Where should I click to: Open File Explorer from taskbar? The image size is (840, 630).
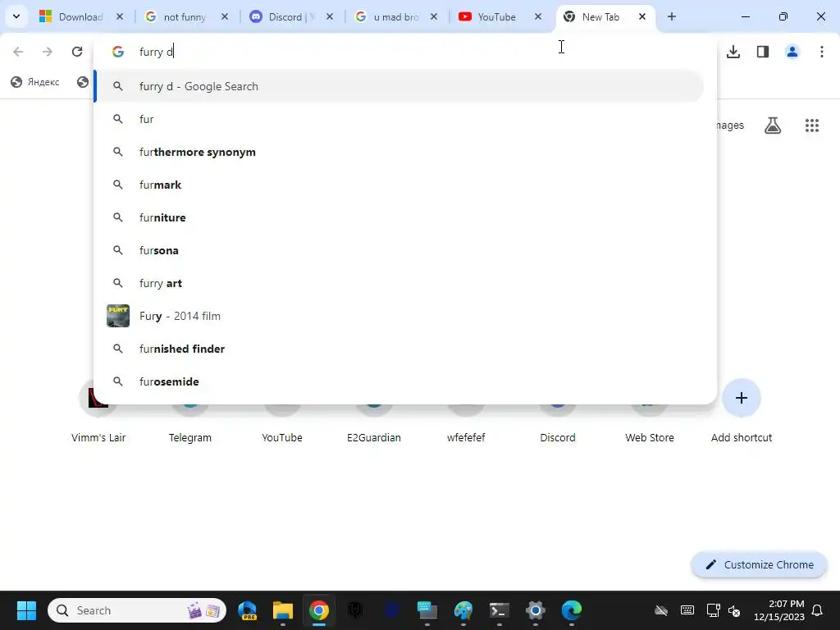click(283, 610)
